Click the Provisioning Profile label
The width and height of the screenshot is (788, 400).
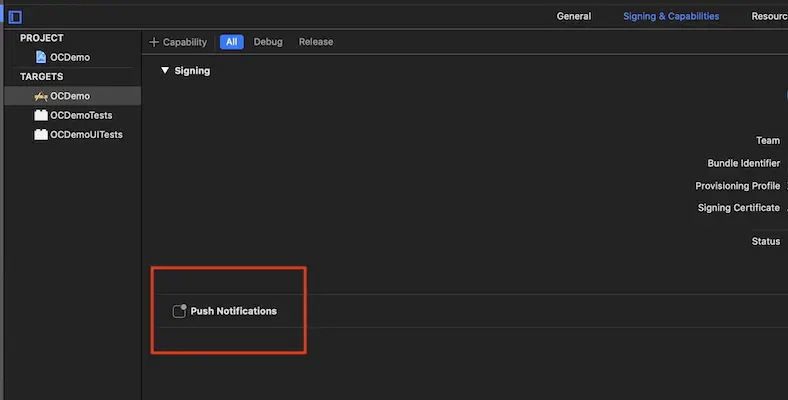coord(738,186)
